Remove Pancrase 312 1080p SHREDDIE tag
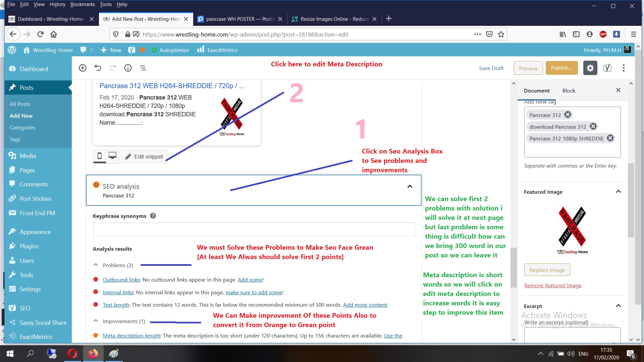 (x=610, y=138)
